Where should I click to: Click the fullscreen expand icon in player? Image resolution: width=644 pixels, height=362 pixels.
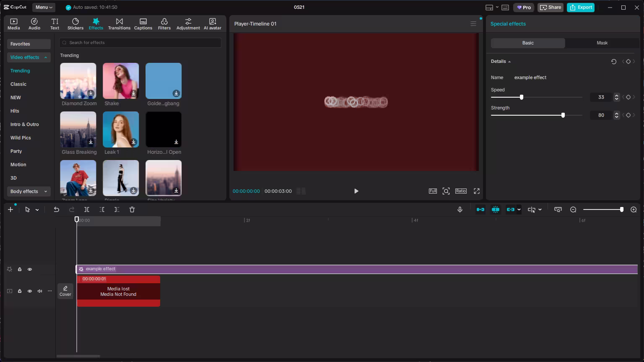[x=477, y=191]
